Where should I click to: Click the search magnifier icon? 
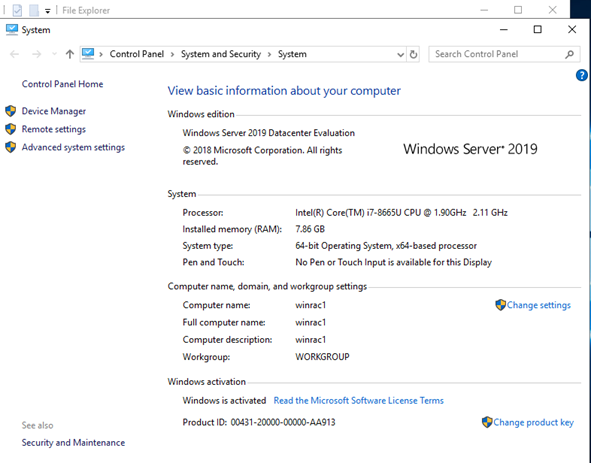[x=570, y=54]
